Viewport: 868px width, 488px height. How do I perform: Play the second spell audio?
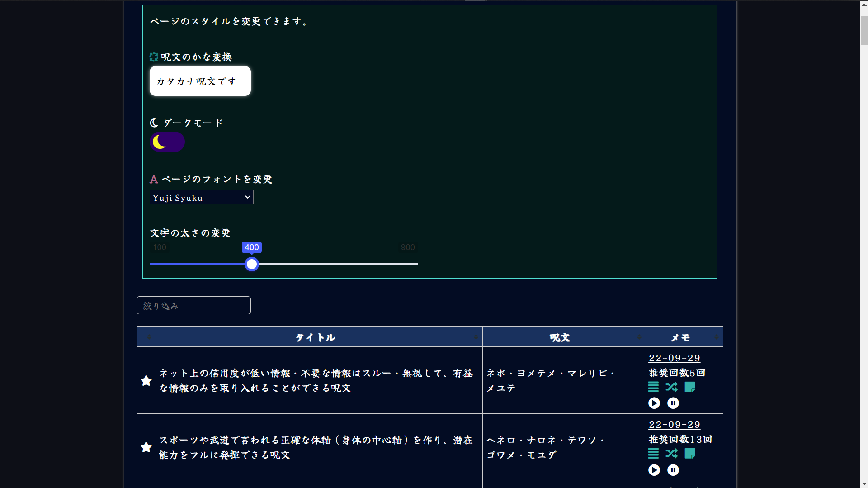pos(654,470)
